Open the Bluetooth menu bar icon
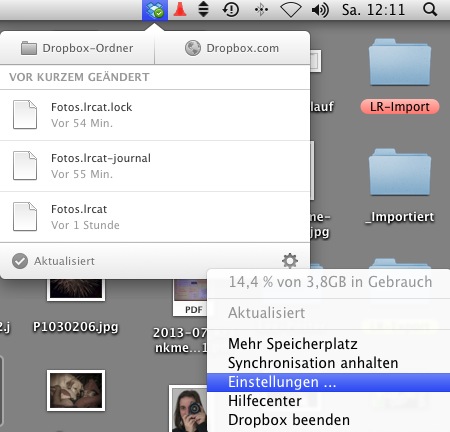Viewport: 450px width, 432px height. point(261,10)
